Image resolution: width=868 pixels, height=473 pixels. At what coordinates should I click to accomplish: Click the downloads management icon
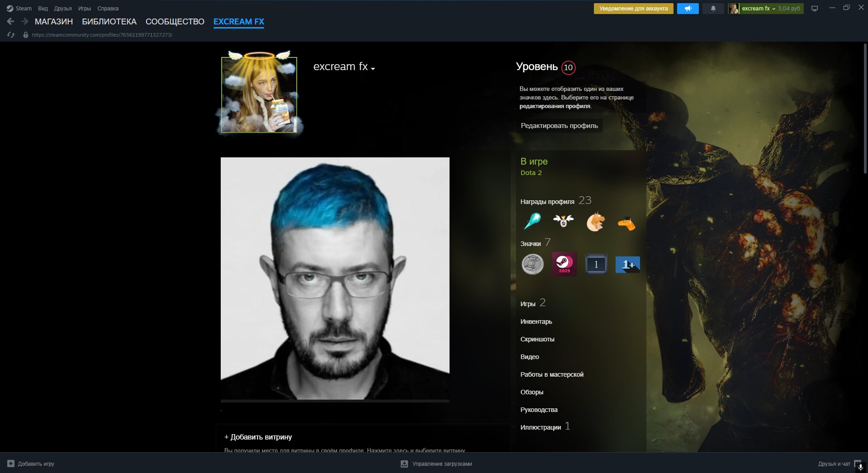pyautogui.click(x=404, y=464)
